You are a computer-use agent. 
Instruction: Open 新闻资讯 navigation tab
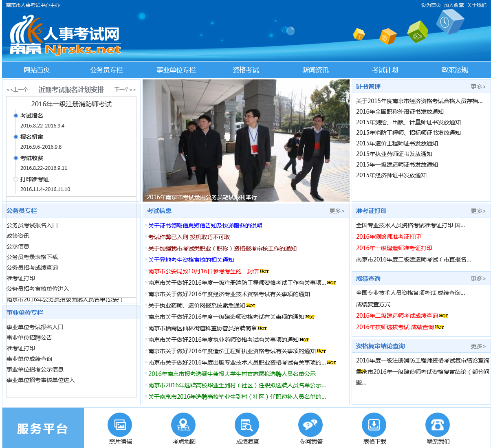(315, 70)
